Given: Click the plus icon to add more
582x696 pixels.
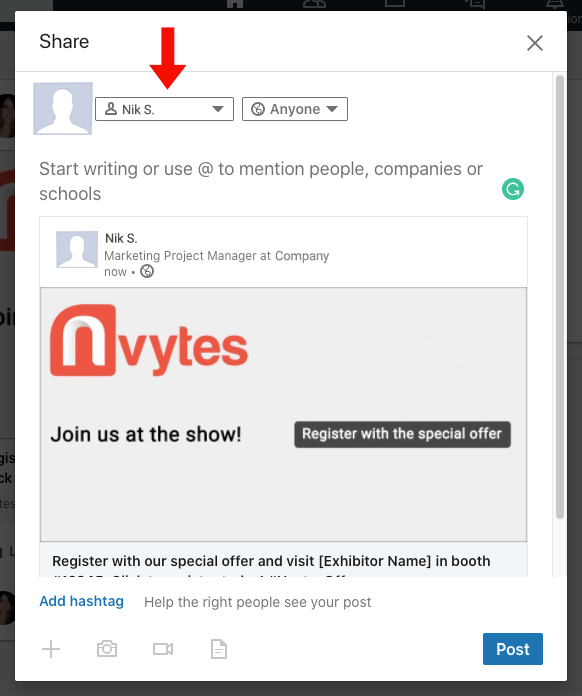Looking at the screenshot, I should (51, 649).
